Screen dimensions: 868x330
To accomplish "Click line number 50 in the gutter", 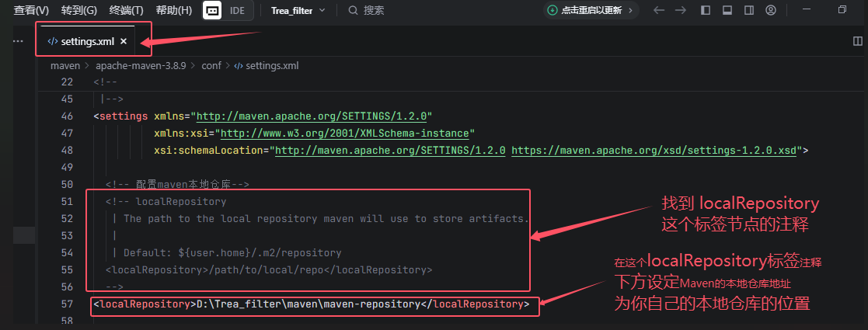I will [x=66, y=185].
